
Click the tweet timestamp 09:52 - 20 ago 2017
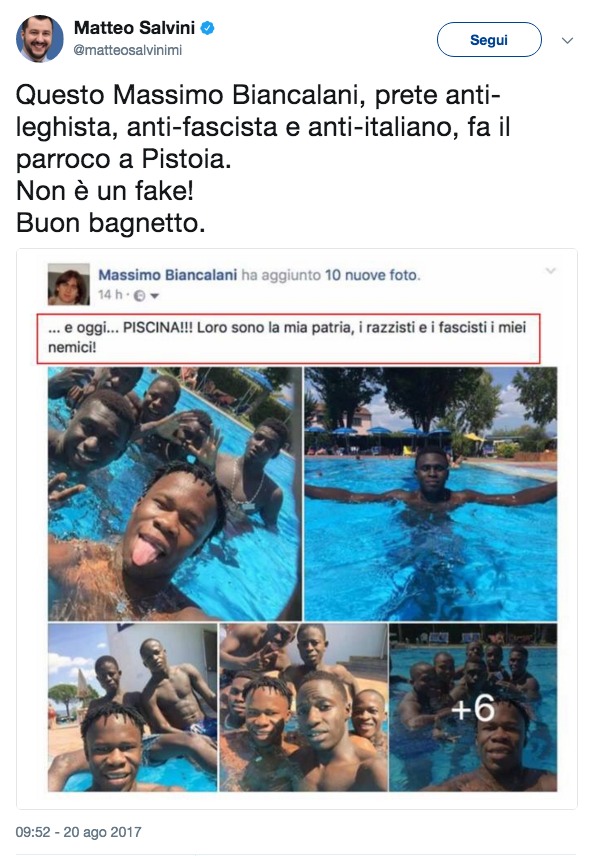pyautogui.click(x=79, y=832)
